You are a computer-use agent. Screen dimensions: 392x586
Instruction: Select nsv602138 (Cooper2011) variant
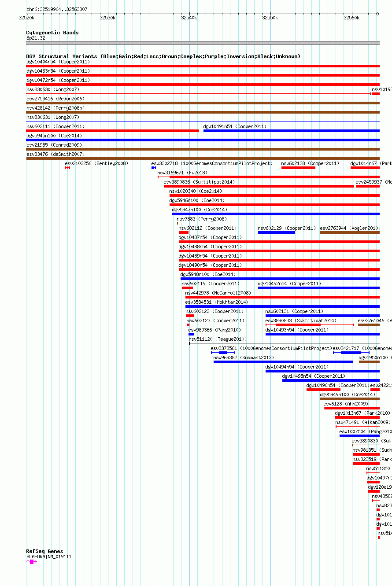[x=298, y=168]
